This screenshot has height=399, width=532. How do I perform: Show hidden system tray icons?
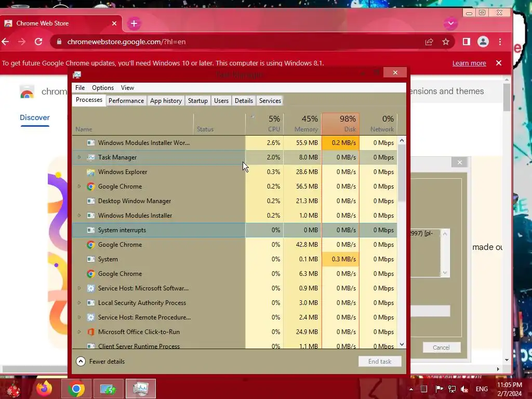click(411, 389)
